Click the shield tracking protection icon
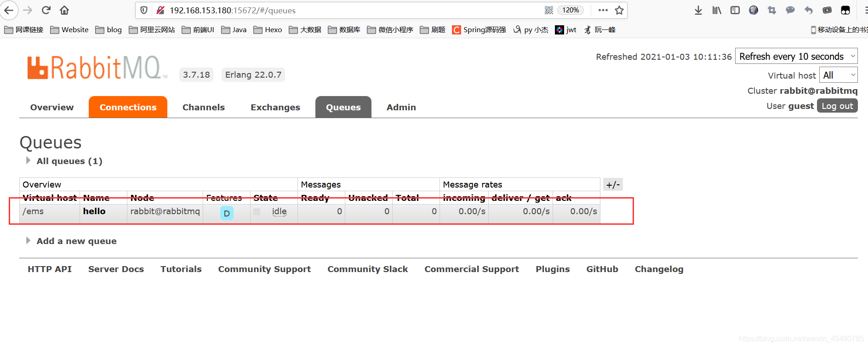 click(x=144, y=10)
